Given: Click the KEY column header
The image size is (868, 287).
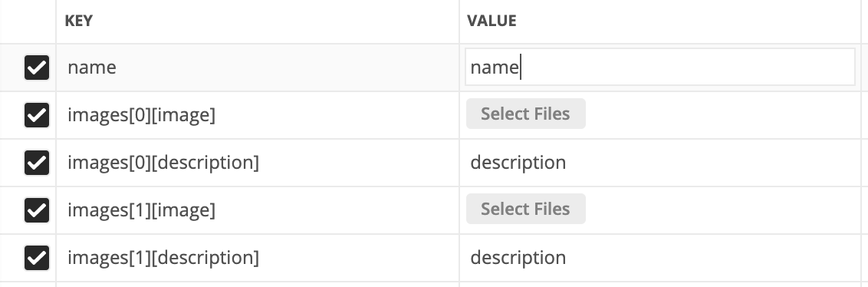Looking at the screenshot, I should (x=79, y=21).
